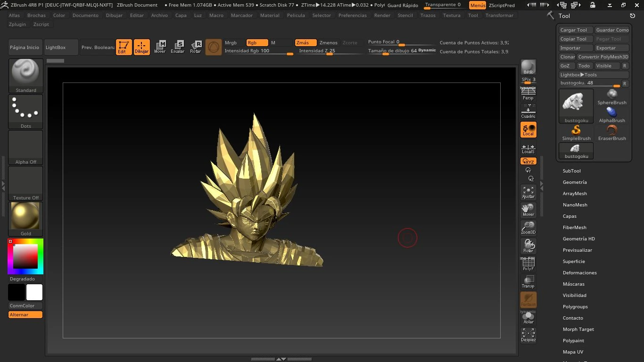Open the Transformar menu

pos(499,15)
